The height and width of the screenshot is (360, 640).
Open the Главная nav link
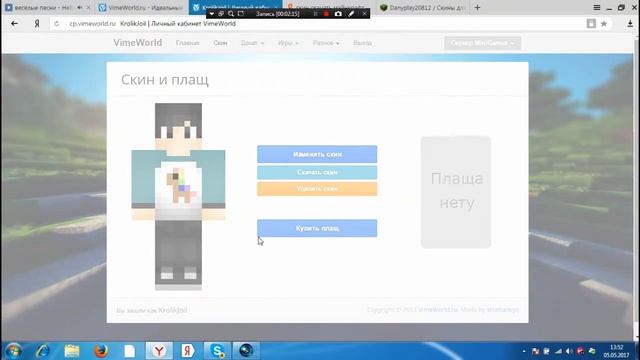(x=187, y=43)
